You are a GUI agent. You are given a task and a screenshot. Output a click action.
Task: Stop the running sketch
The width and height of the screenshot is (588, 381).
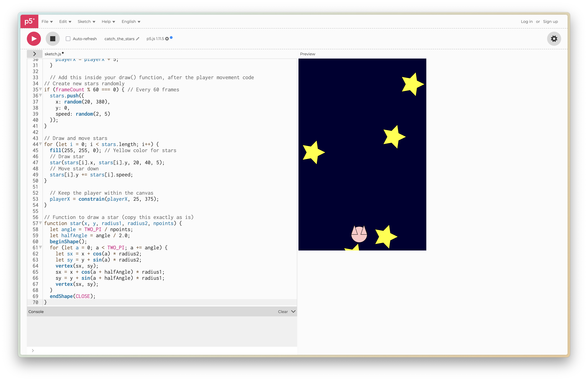coord(53,39)
